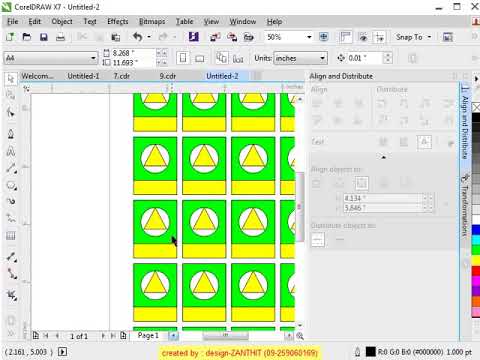The height and width of the screenshot is (360, 480).
Task: Toggle view objects visibility eye icon
Action: click(x=363, y=37)
